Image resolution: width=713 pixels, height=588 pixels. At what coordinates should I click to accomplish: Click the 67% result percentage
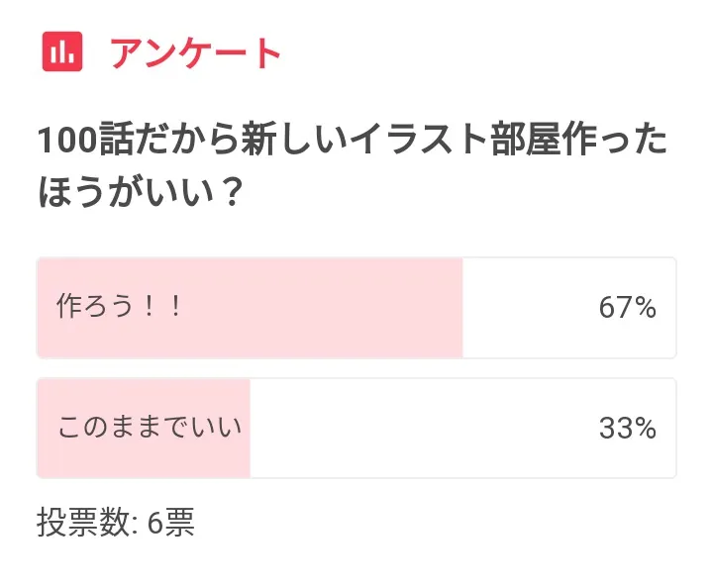coord(627,309)
